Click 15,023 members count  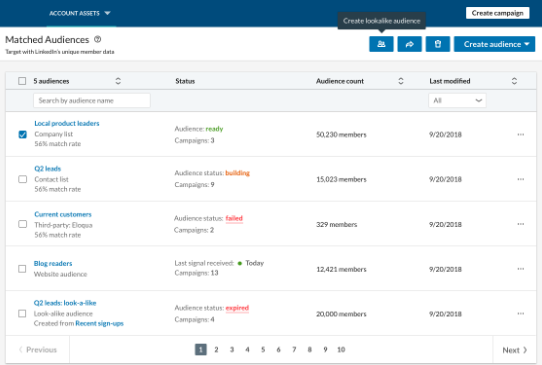coord(341,179)
